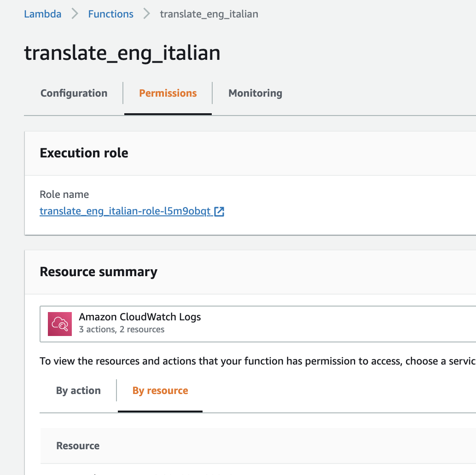Click the Amazon CloudWatch Logs service icon
This screenshot has height=475, width=476.
pos(60,324)
